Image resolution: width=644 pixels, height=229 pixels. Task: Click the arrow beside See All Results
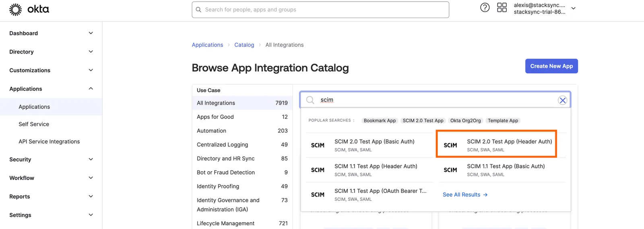pos(485,195)
